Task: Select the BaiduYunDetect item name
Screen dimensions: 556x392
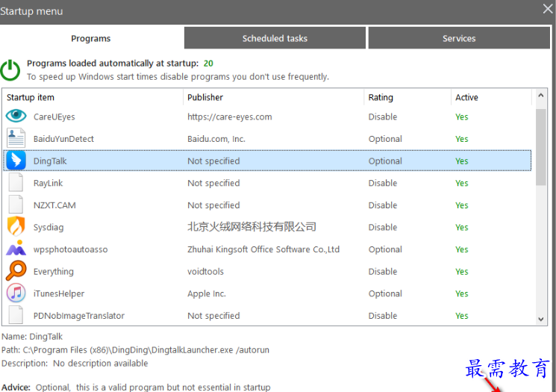Action: [63, 139]
